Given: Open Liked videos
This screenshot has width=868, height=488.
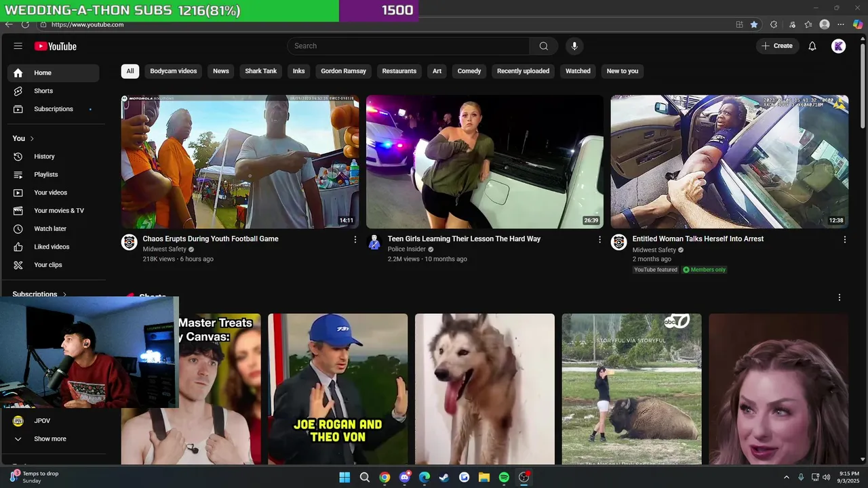Looking at the screenshot, I should coord(54,247).
